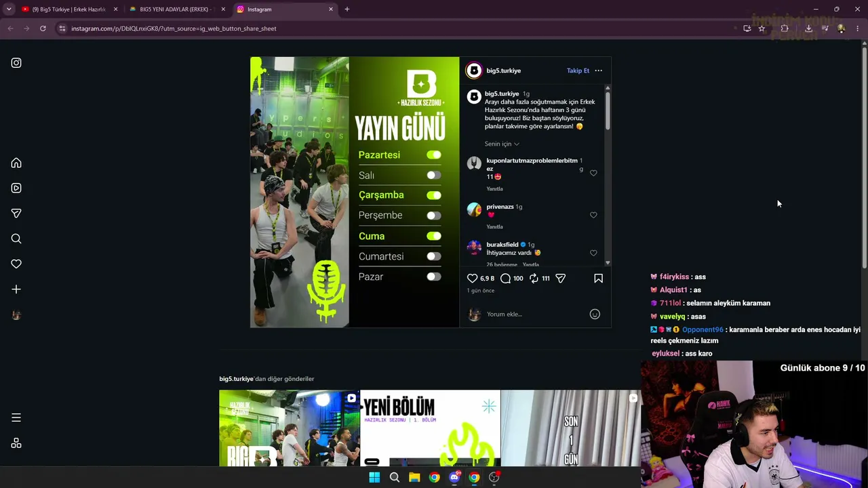868x488 pixels.
Task: Reply to kuponlartutmazproblemlerbitmez's comment via Yanıtla
Action: point(494,189)
